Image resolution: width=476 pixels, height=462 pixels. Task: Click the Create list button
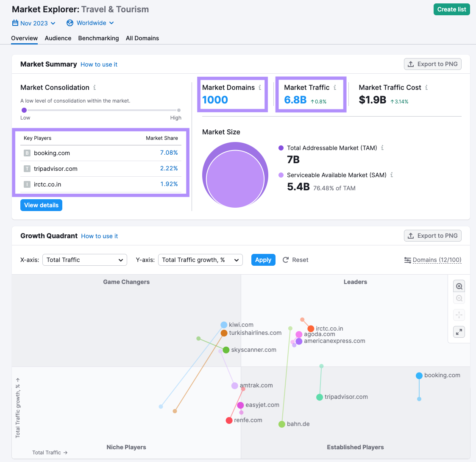[451, 9]
